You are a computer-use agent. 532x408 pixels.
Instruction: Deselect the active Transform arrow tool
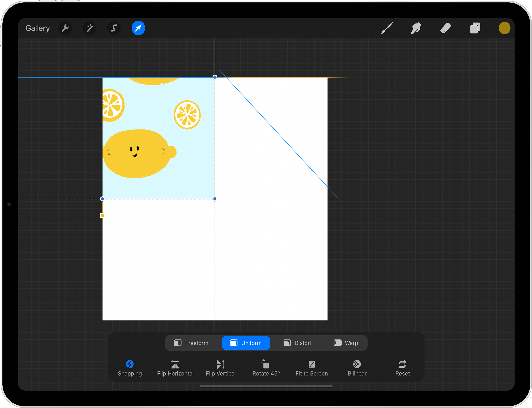(138, 28)
